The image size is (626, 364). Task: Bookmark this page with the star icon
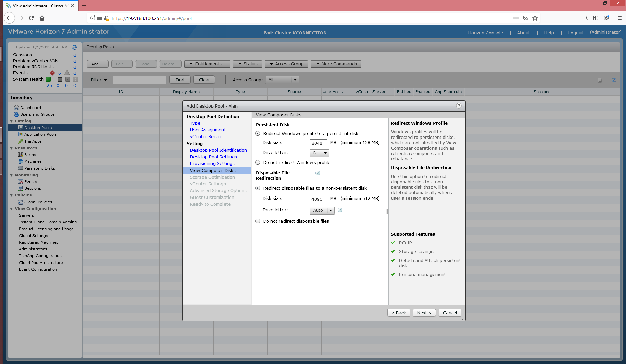coord(535,18)
